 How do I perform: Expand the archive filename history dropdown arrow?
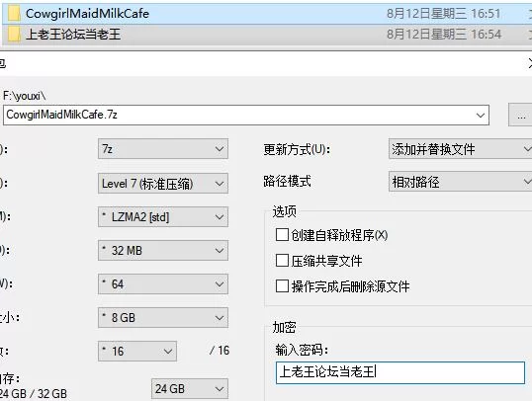click(481, 116)
